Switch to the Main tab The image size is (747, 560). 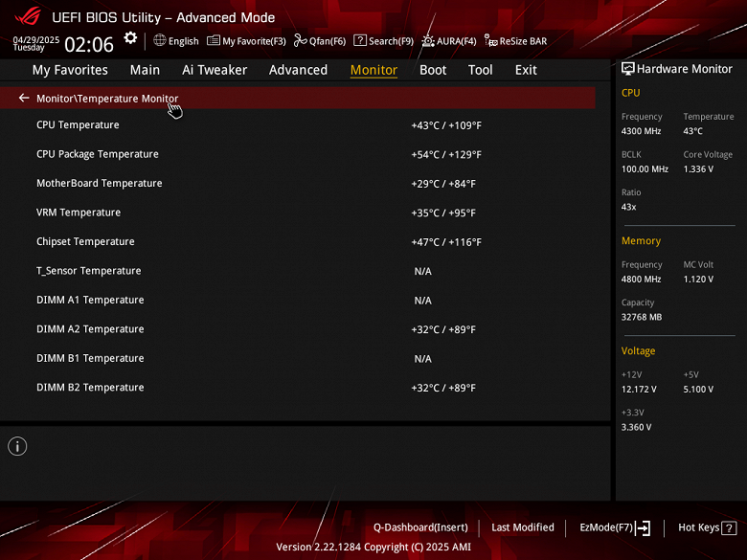145,70
